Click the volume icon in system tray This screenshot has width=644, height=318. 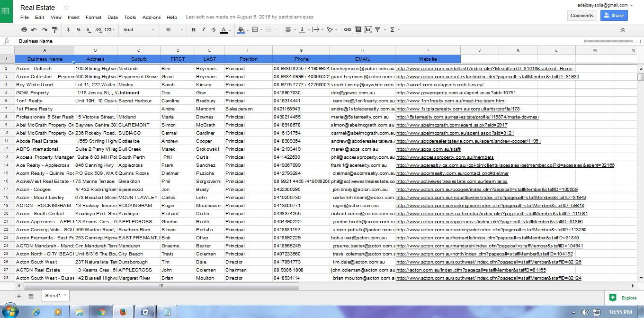pyautogui.click(x=585, y=312)
